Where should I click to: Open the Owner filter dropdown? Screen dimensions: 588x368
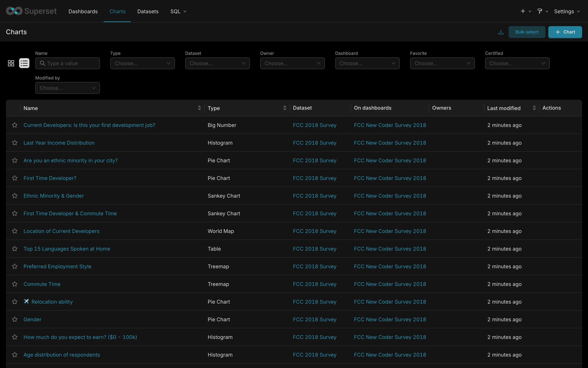(x=292, y=63)
